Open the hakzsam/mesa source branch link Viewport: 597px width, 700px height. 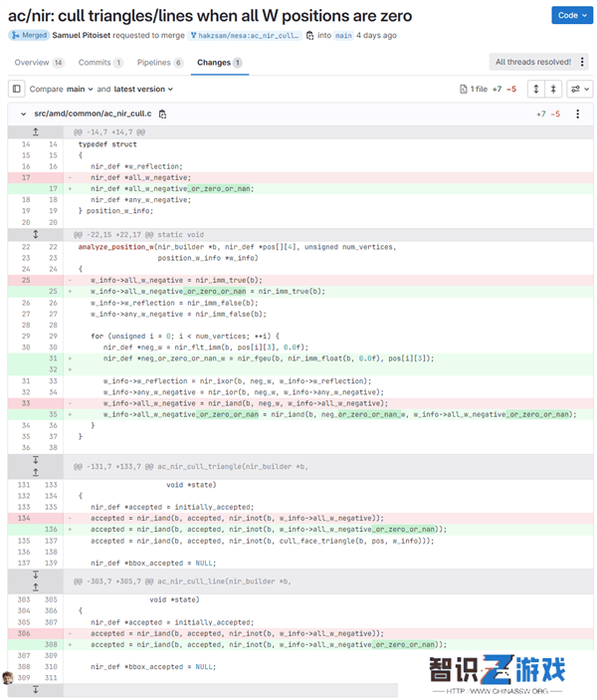(245, 35)
